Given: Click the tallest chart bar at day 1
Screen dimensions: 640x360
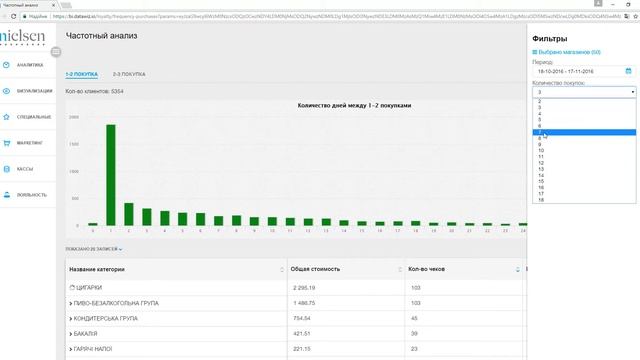Looking at the screenshot, I should point(111,175).
